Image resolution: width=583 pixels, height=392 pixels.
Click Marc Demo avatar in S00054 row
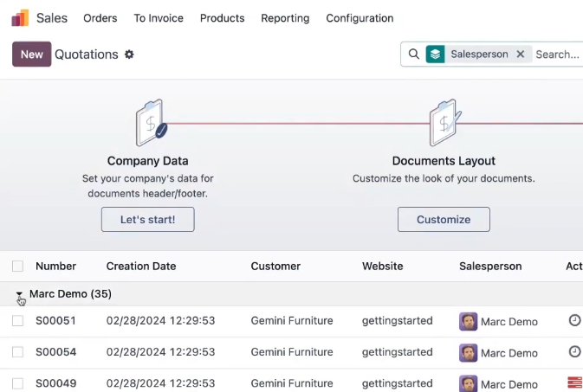pos(468,352)
